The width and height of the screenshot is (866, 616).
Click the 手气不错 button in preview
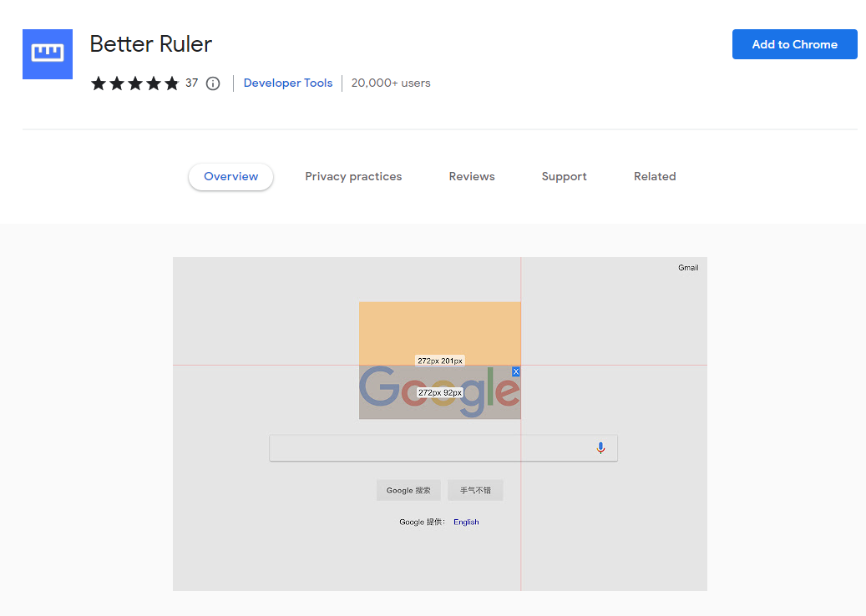(x=475, y=490)
